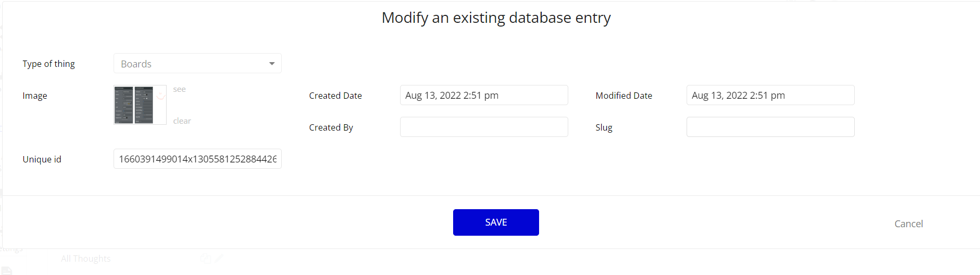
Task: Click the Modified Date field
Action: [x=770, y=95]
